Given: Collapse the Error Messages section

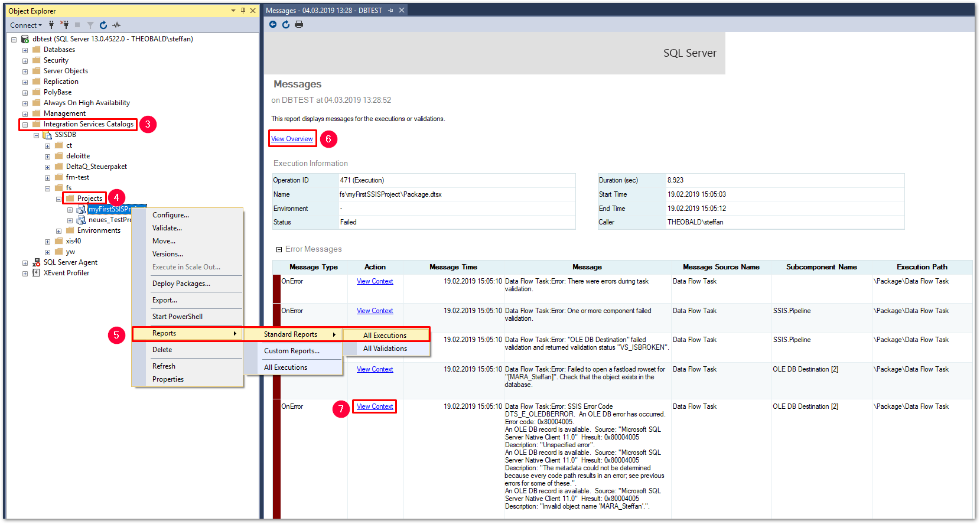Looking at the screenshot, I should 279,249.
